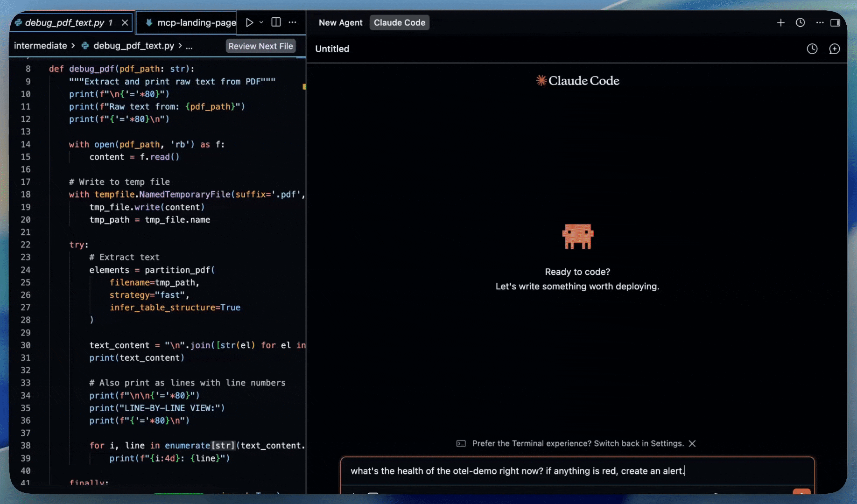Click the Untitled conversation title
Viewport: 857px width, 504px height.
[x=332, y=49]
